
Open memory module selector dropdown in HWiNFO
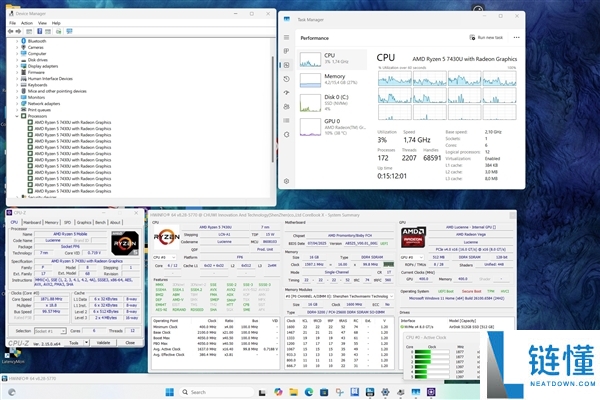pyautogui.click(x=339, y=296)
